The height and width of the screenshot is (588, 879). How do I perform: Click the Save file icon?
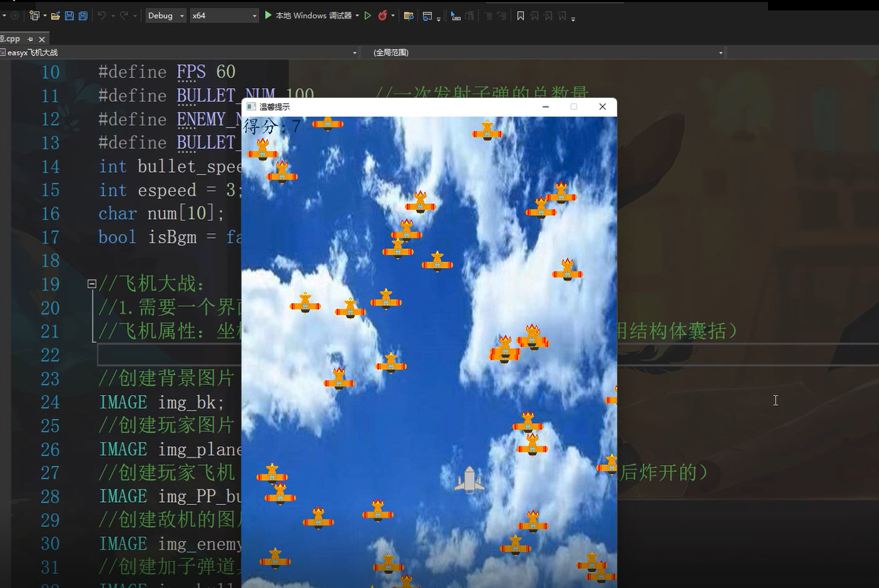(71, 15)
